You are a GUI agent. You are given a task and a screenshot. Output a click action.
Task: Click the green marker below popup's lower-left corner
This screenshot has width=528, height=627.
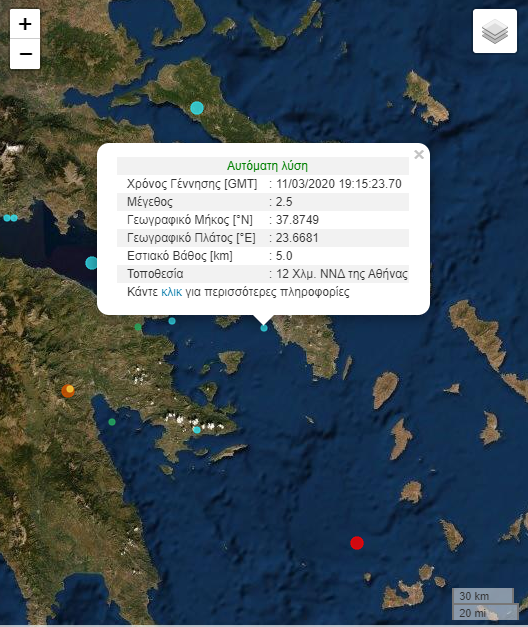pos(138,327)
